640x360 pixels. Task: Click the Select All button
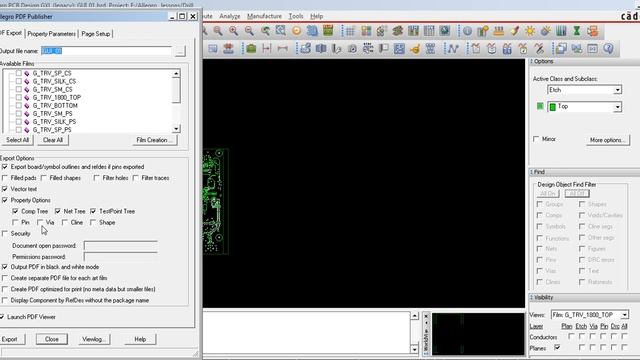17,140
